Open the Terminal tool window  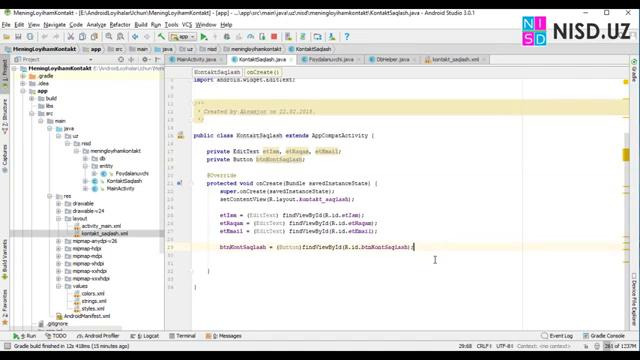(182, 336)
